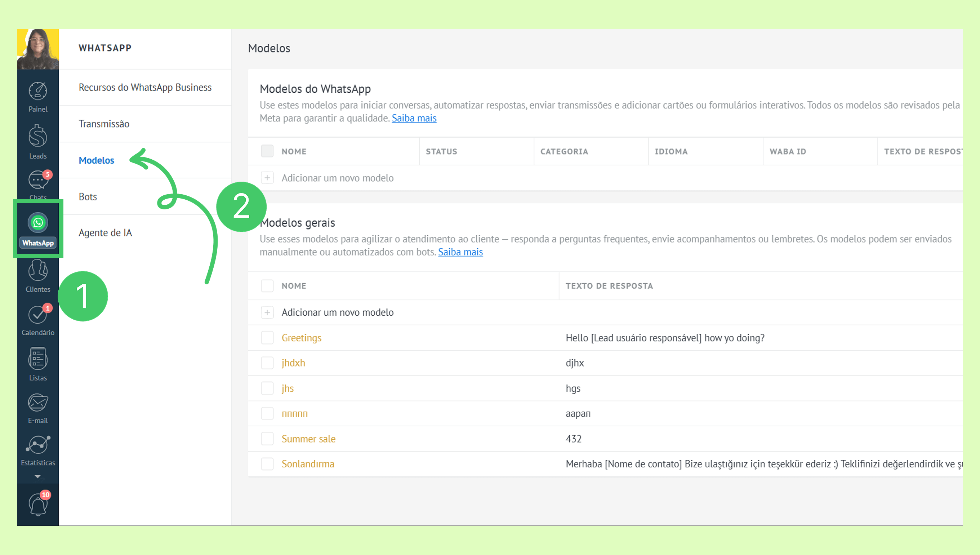The height and width of the screenshot is (555, 980).
Task: Click plus to add WhatsApp model
Action: [267, 178]
